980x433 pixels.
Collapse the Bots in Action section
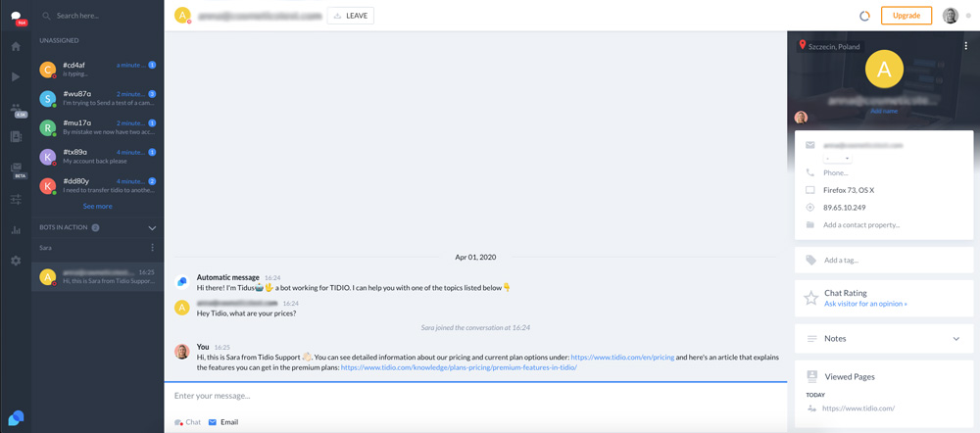(x=152, y=228)
